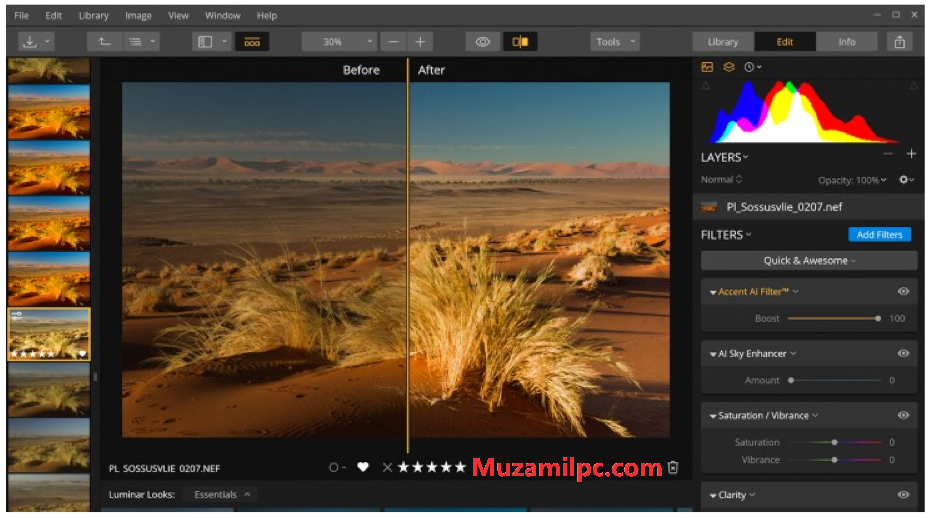Click the right histogram clipping triangle
The image size is (933, 518).
(914, 86)
